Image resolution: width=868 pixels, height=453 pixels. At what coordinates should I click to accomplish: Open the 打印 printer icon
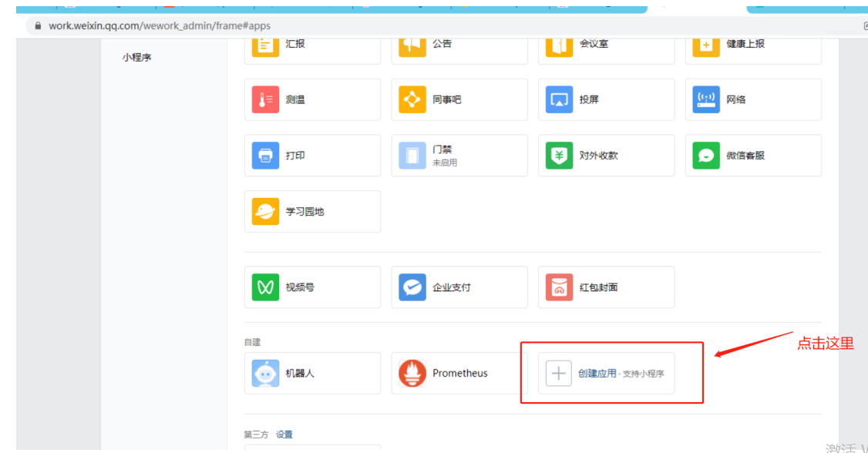[265, 156]
